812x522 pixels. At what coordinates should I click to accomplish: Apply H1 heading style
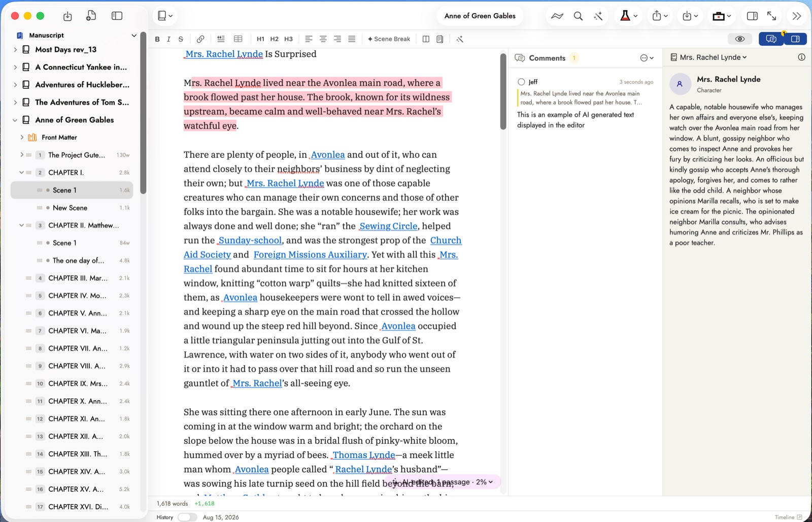(x=260, y=39)
